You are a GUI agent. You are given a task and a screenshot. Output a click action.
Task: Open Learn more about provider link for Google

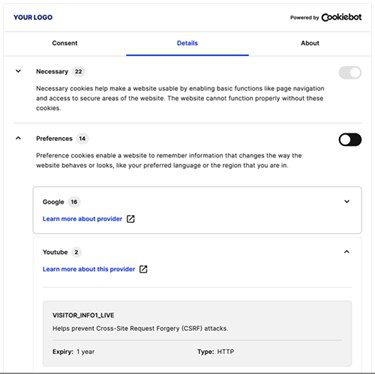(x=82, y=219)
